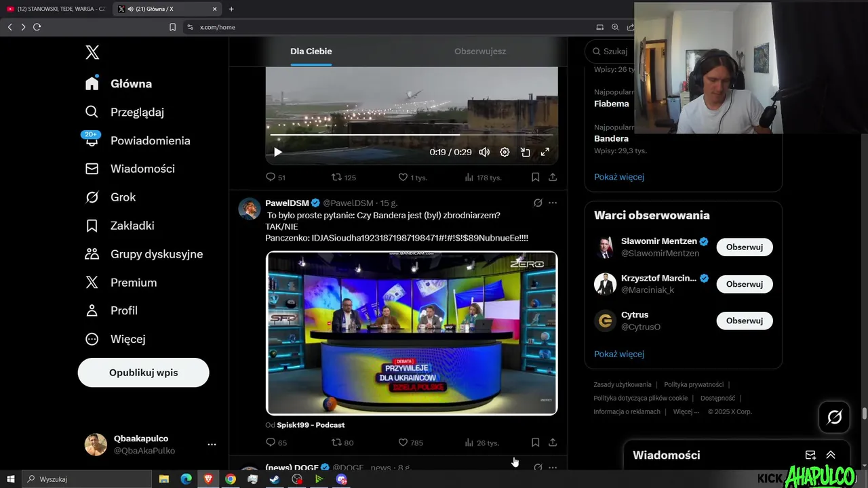Expand the Wiadomości drawer
Viewport: 868px width, 488px height.
click(831, 455)
